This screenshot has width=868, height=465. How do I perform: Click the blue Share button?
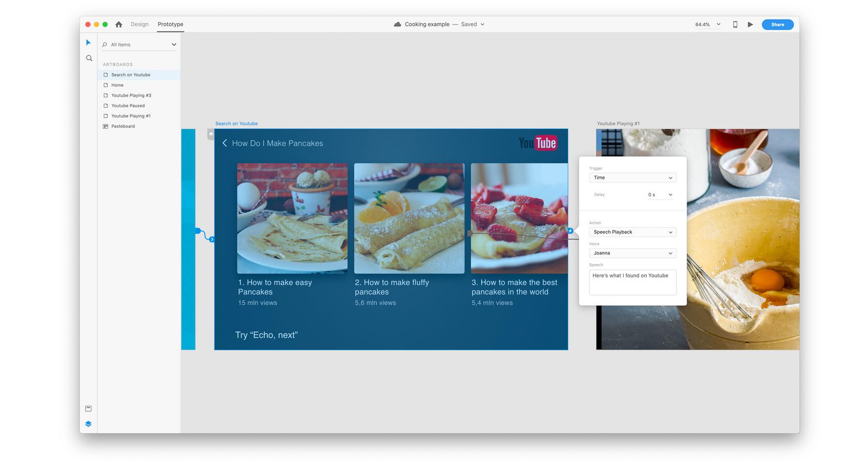(x=777, y=24)
